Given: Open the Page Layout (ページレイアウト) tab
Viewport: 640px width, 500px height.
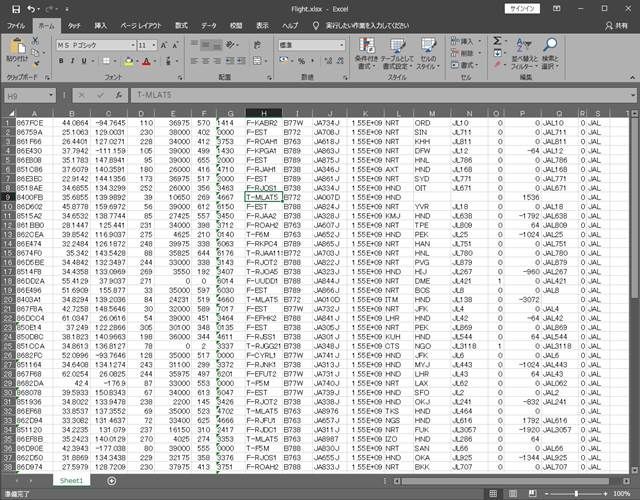Looking at the screenshot, I should [x=141, y=26].
